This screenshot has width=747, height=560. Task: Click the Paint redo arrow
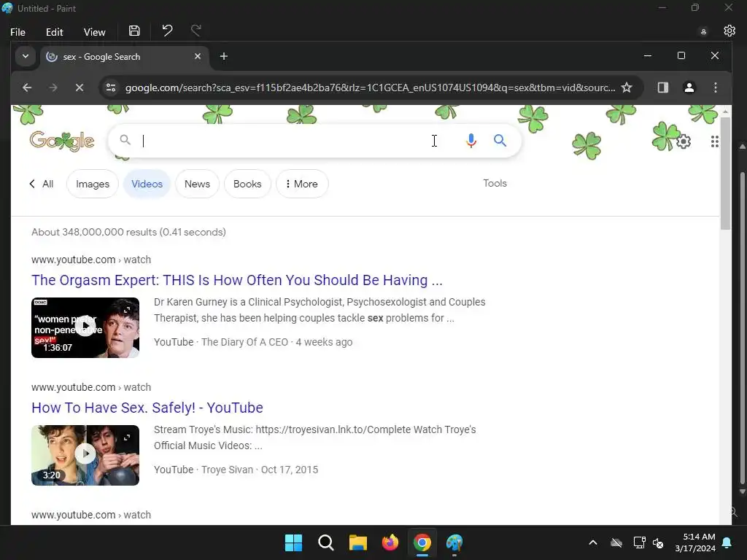(x=196, y=31)
